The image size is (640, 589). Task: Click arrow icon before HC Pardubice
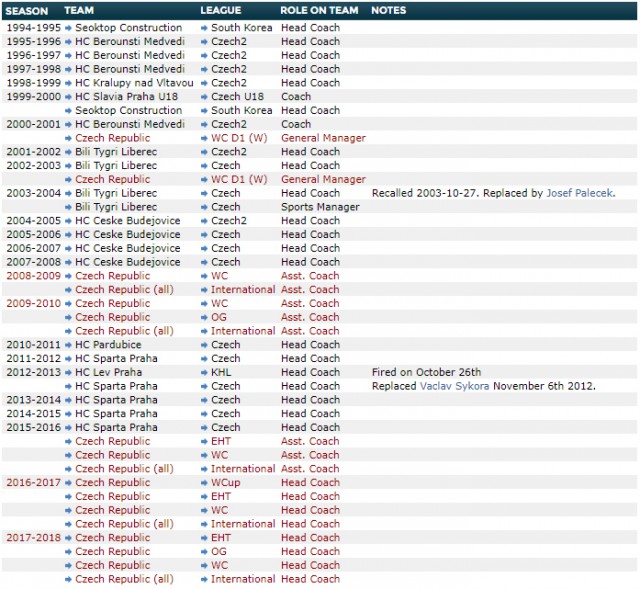[x=68, y=345]
